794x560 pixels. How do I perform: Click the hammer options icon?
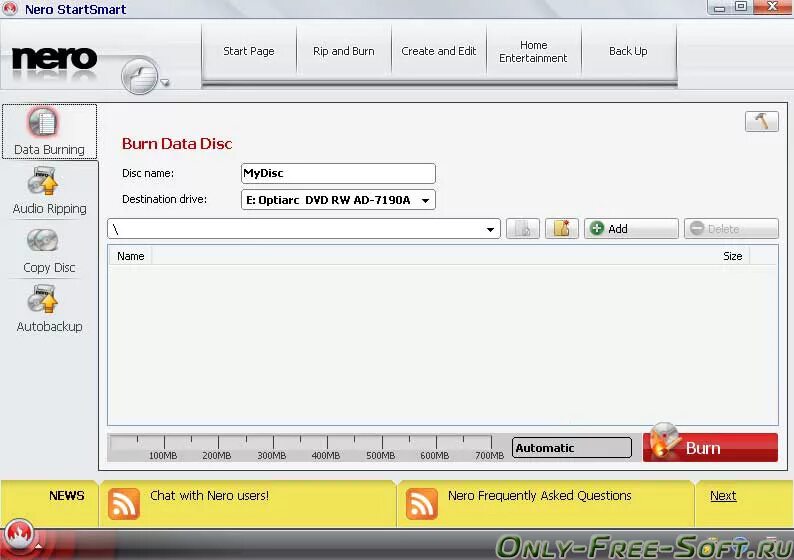[x=762, y=122]
